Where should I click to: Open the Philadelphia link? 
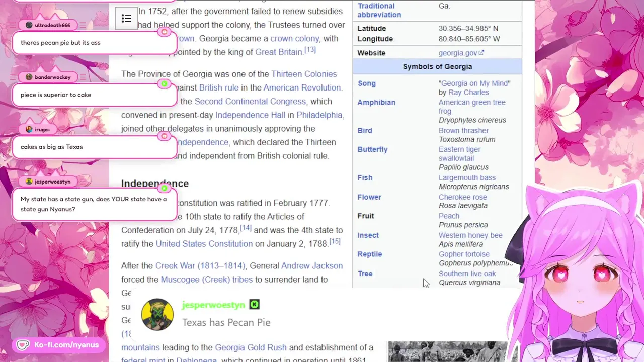point(319,115)
